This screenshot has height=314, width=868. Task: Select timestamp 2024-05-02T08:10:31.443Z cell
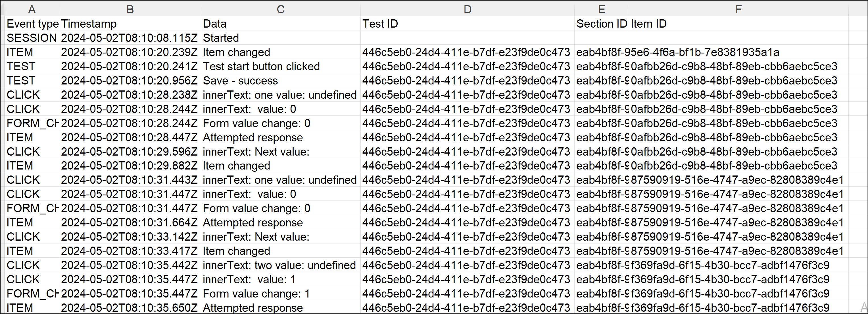point(130,180)
